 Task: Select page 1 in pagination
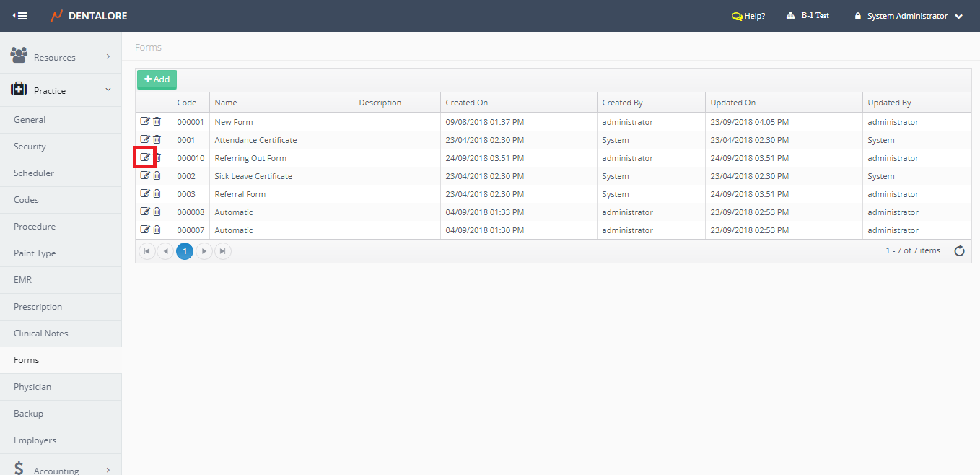185,251
